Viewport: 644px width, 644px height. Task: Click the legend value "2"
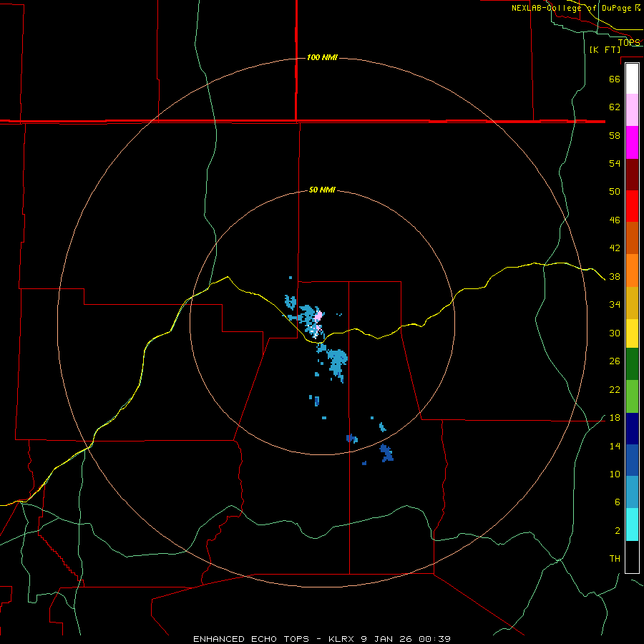(618, 531)
